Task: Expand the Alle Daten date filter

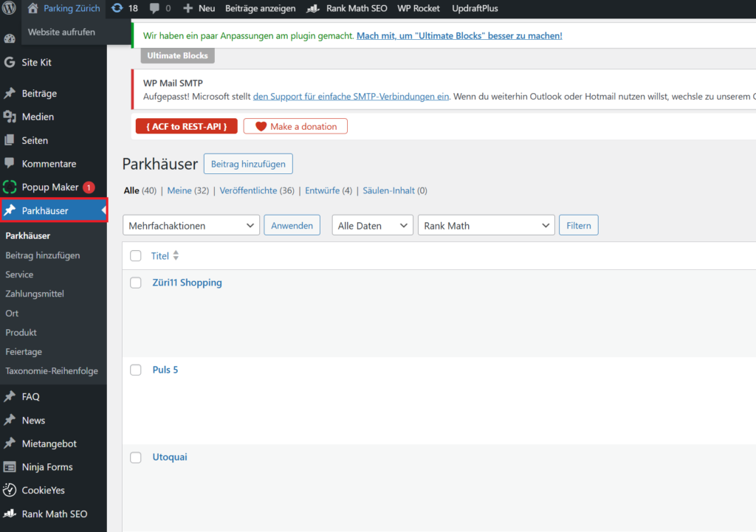Action: coord(372,226)
